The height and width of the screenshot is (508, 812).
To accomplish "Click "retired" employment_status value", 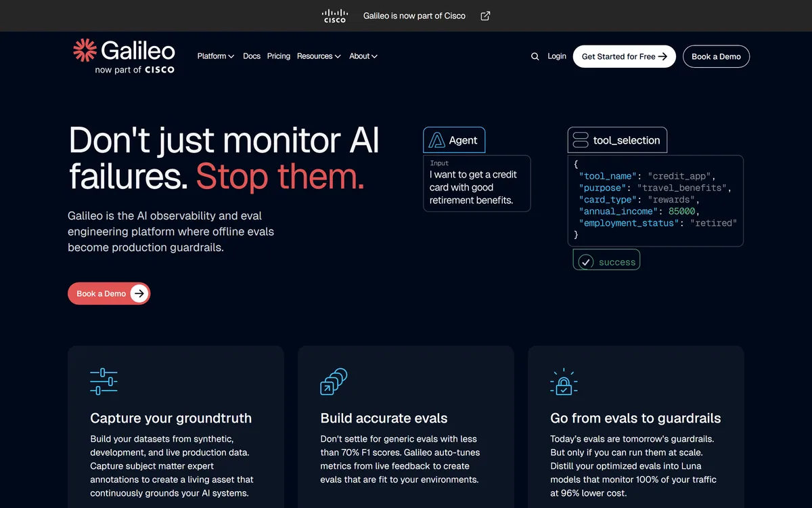I will pyautogui.click(x=713, y=223).
